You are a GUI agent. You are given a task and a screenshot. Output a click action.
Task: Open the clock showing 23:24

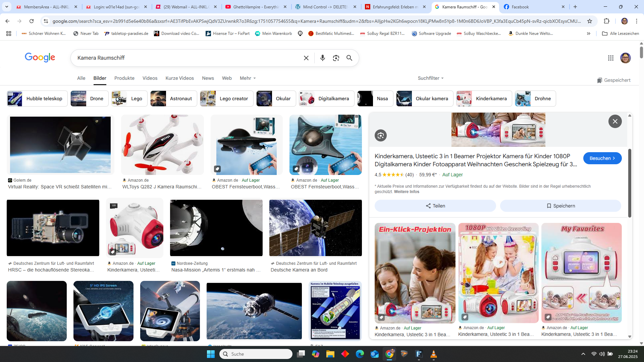pyautogui.click(x=628, y=354)
